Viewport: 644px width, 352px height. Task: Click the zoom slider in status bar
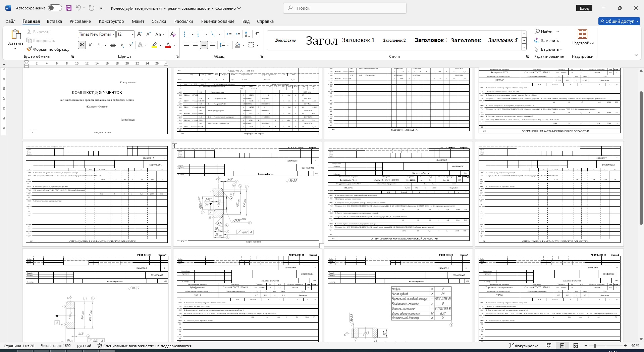pyautogui.click(x=595, y=346)
